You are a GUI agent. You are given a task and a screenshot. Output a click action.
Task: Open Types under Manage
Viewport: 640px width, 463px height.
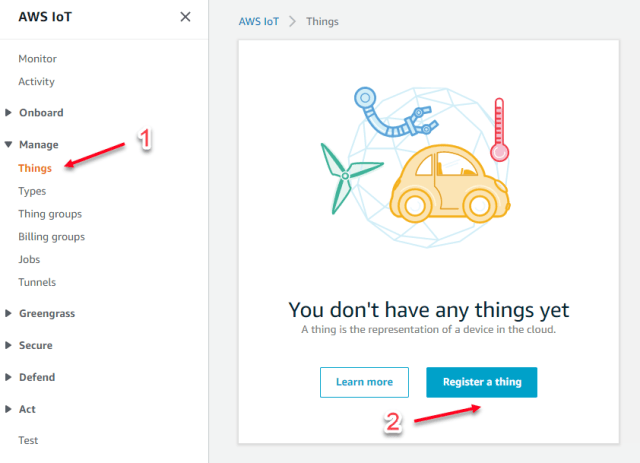click(32, 191)
